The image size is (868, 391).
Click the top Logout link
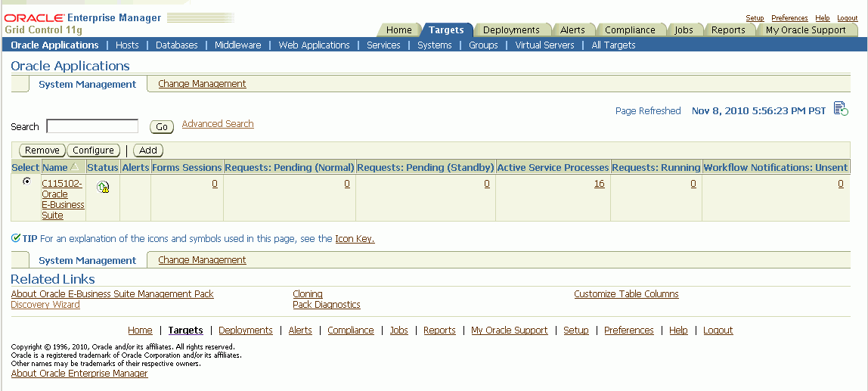coord(847,18)
